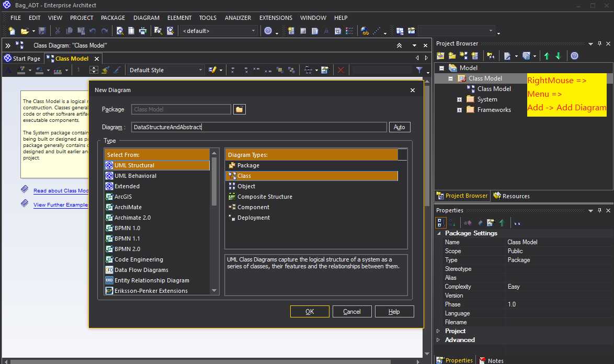
Task: Expand the Advanced section in Properties
Action: coord(439,340)
